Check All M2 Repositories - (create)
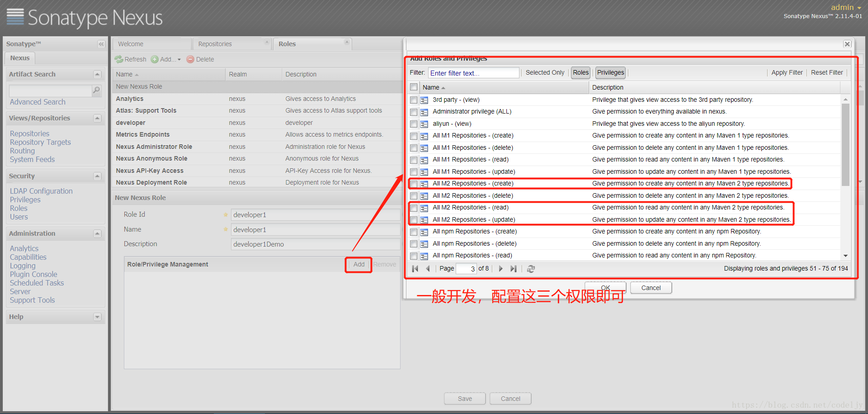The image size is (868, 414). tap(414, 184)
